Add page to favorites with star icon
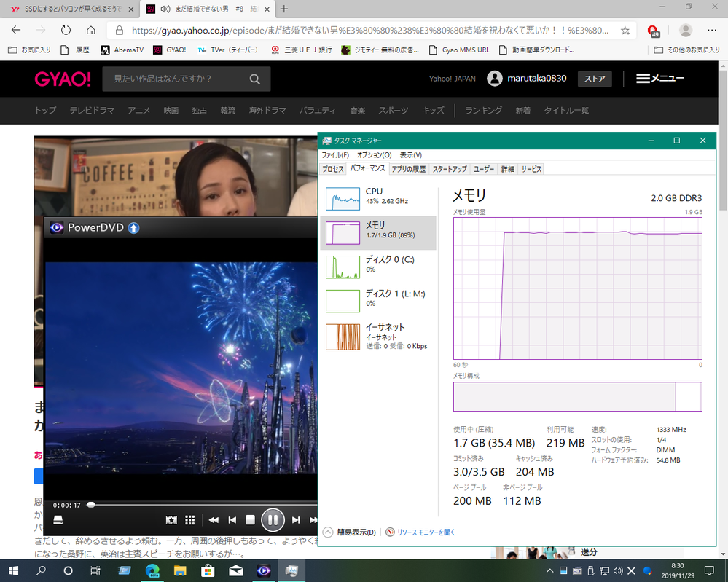The image size is (728, 582). click(x=625, y=31)
